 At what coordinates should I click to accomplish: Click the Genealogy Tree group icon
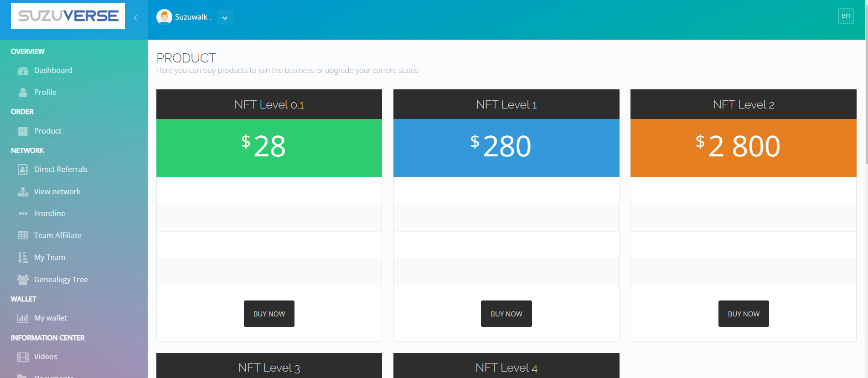point(23,280)
